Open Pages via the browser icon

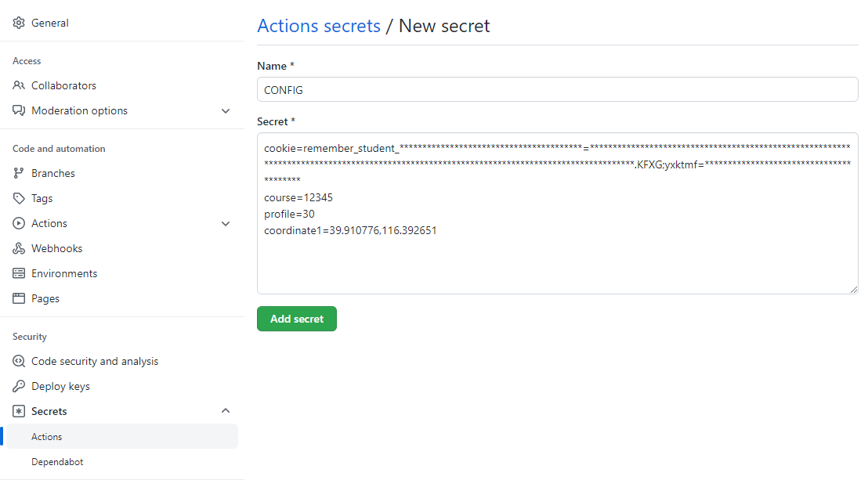click(x=18, y=298)
